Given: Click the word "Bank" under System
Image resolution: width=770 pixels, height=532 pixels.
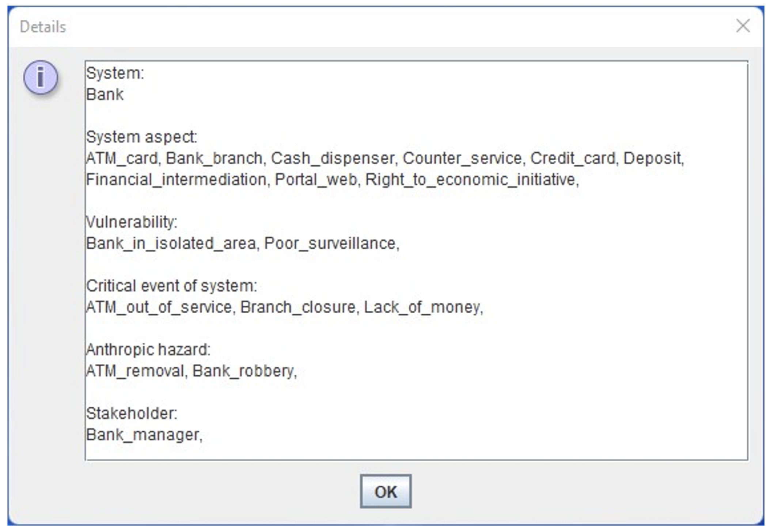Looking at the screenshot, I should coord(105,95).
